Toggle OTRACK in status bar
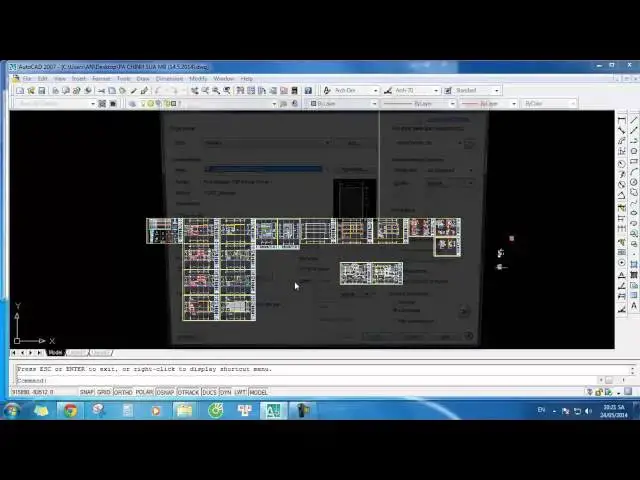This screenshot has width=640, height=480. (x=189, y=392)
